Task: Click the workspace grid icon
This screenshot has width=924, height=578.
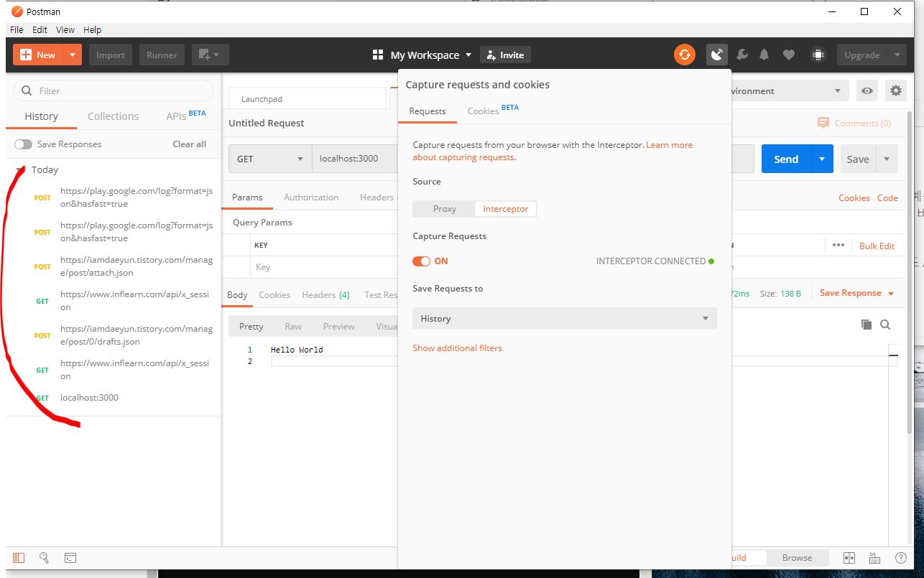Action: [x=378, y=55]
